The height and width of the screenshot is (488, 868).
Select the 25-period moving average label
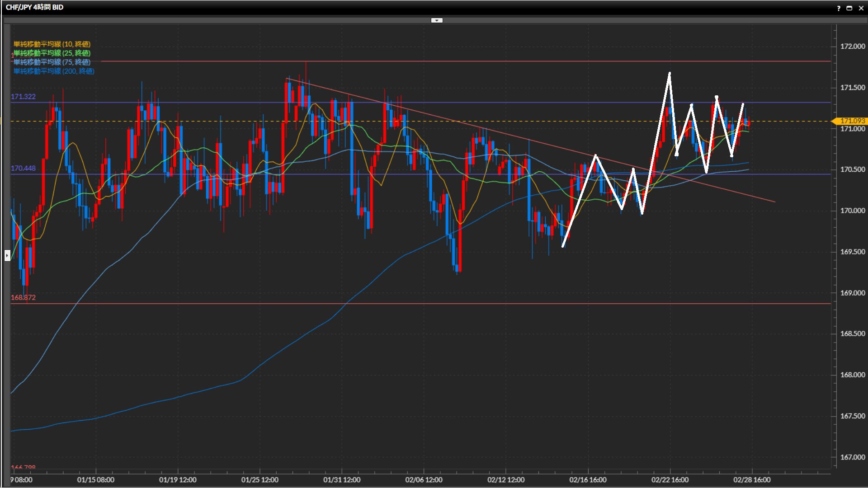52,53
